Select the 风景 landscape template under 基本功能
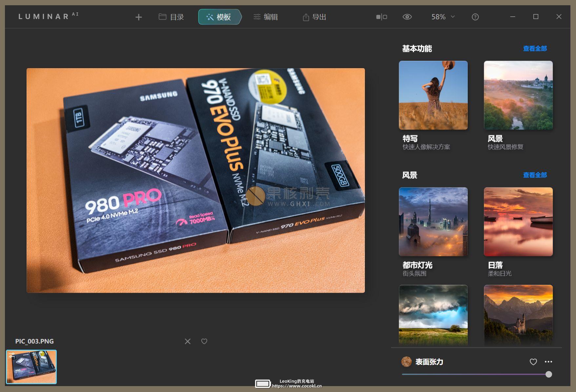This screenshot has width=576, height=392. [518, 95]
